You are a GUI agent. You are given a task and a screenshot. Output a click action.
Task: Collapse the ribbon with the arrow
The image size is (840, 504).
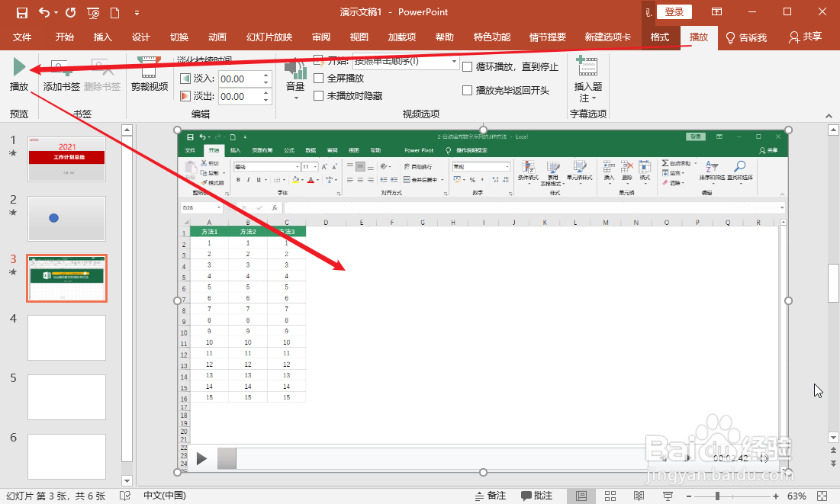(829, 116)
